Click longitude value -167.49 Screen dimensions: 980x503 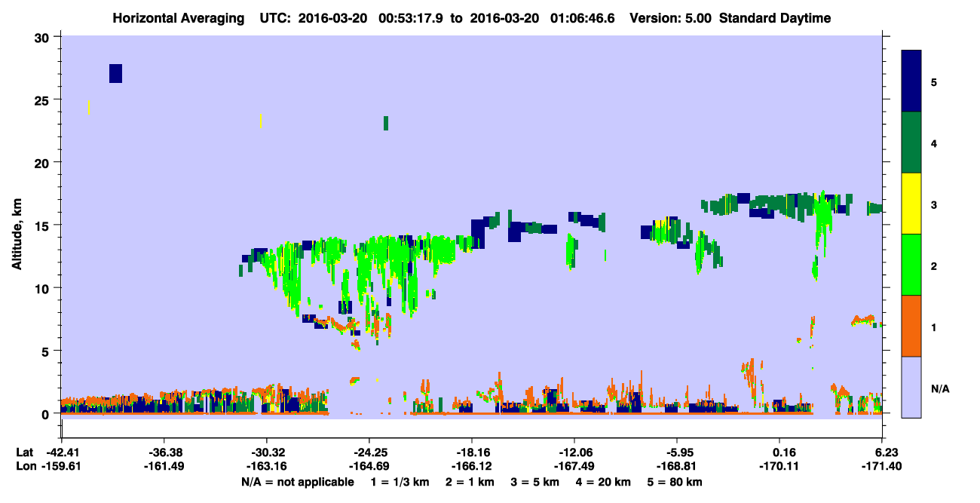click(574, 466)
